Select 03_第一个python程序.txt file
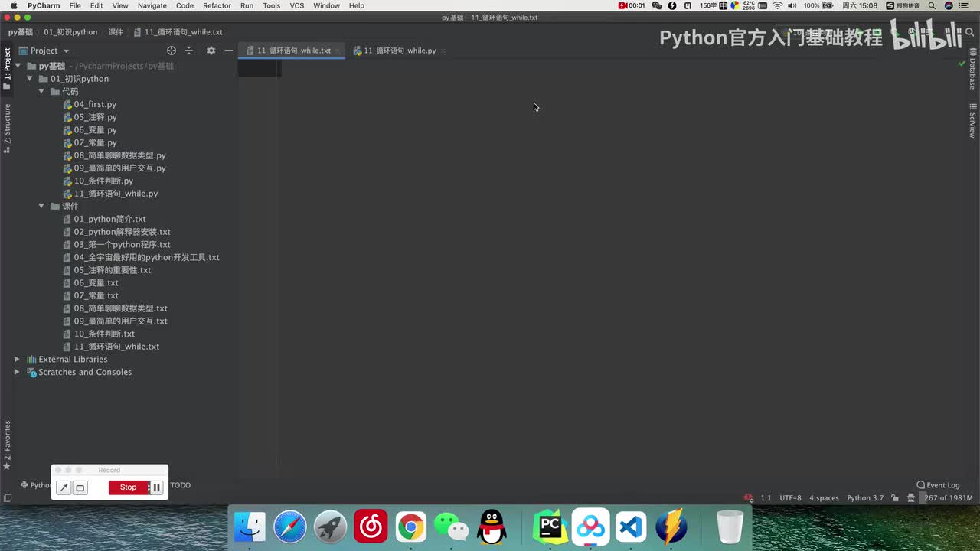The image size is (980, 551). pyautogui.click(x=116, y=244)
